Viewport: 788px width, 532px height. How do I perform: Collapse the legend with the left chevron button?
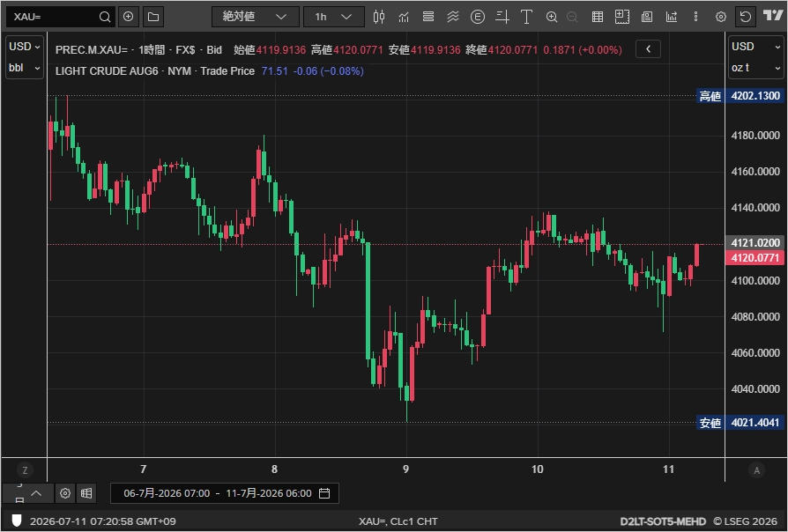[x=648, y=49]
